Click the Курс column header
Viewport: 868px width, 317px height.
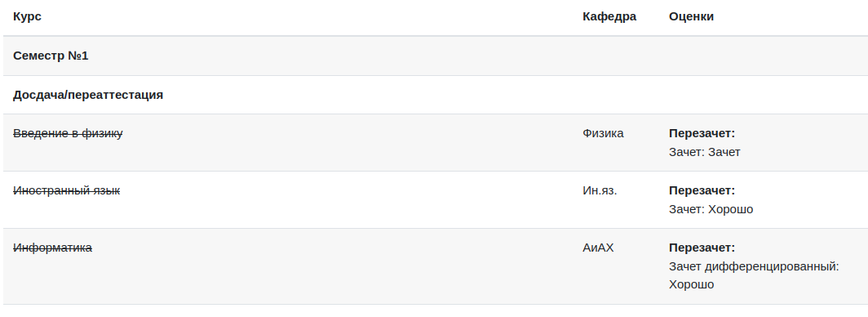coord(27,16)
